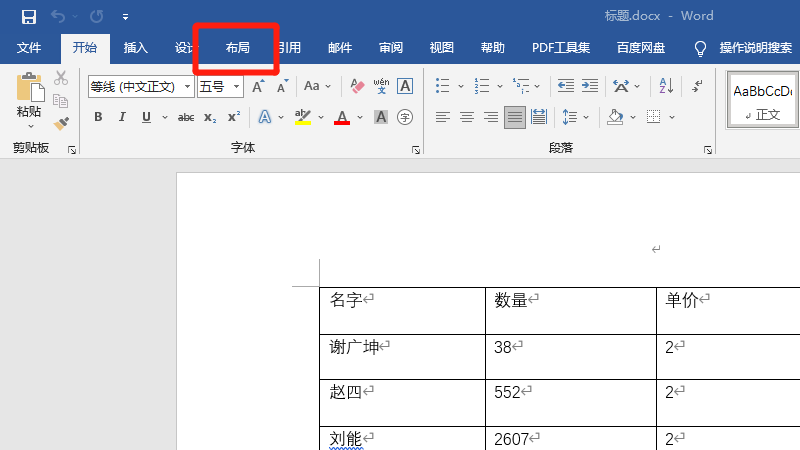Image resolution: width=800 pixels, height=450 pixels.
Task: Switch to the 布局 ribbon tab
Action: coord(237,48)
